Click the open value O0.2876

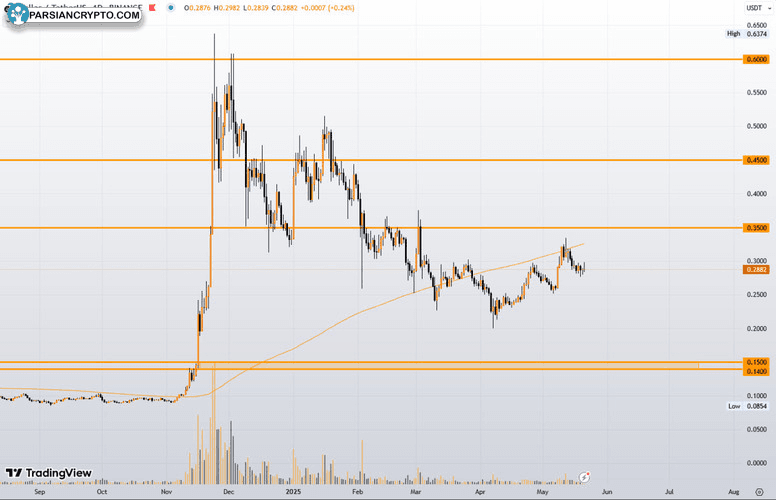(197, 8)
